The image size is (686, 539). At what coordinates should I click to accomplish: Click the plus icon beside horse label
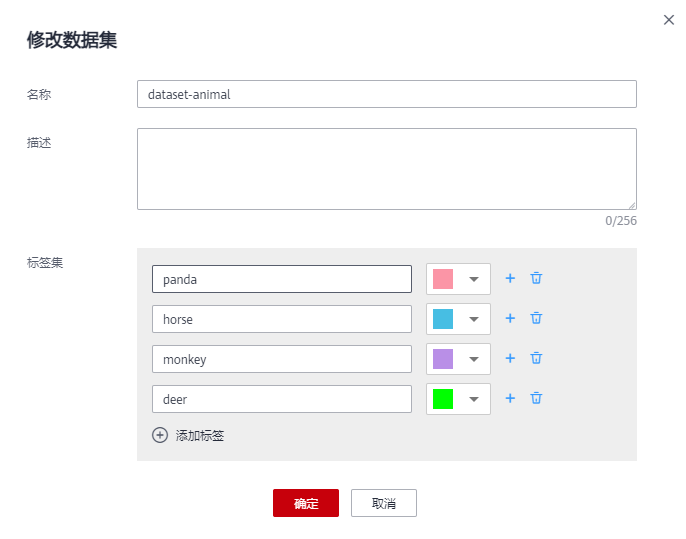click(x=510, y=318)
